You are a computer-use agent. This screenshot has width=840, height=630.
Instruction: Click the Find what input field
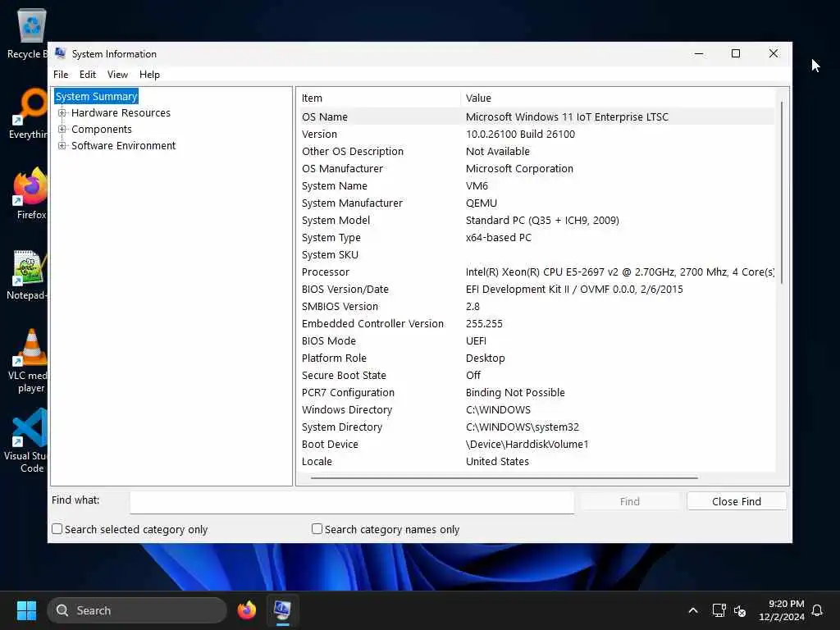click(x=352, y=503)
